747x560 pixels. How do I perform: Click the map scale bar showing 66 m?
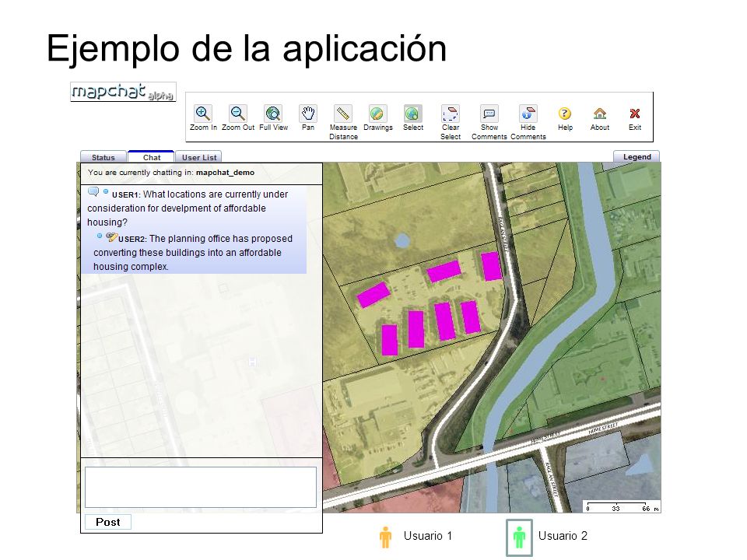pos(622,506)
